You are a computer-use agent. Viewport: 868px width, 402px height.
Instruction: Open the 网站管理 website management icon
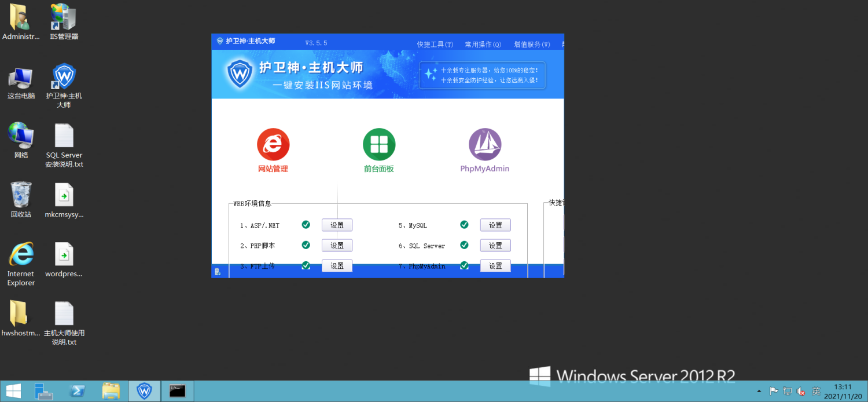point(273,145)
